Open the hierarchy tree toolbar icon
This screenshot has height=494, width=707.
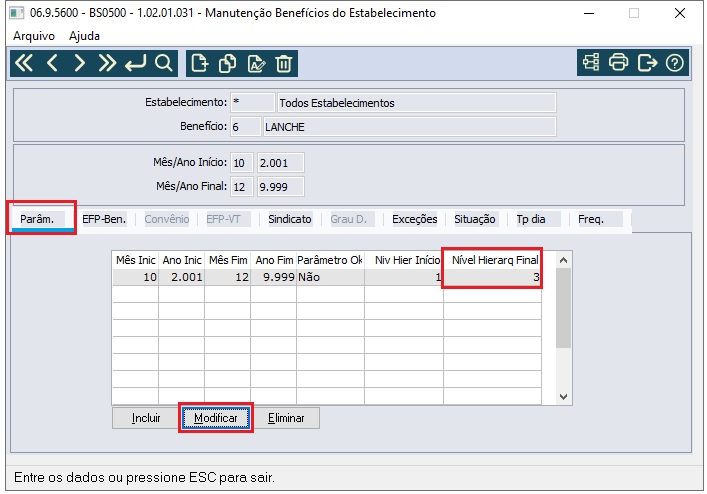[591, 62]
